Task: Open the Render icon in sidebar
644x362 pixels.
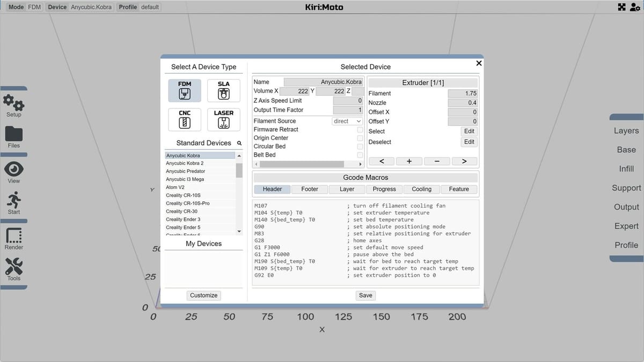Action: tap(13, 239)
